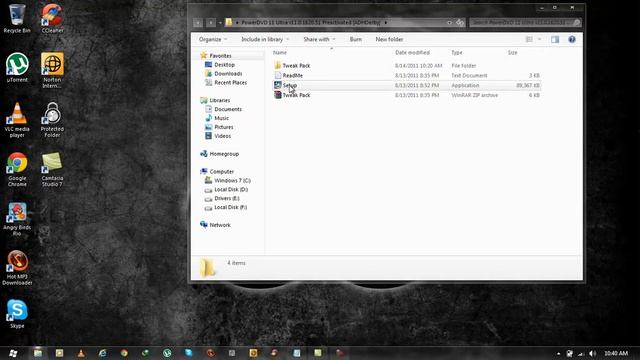Screen dimensions: 640x360
Task: Open Camtasia Studio 7 desktop shortcut
Action: click(x=52, y=169)
